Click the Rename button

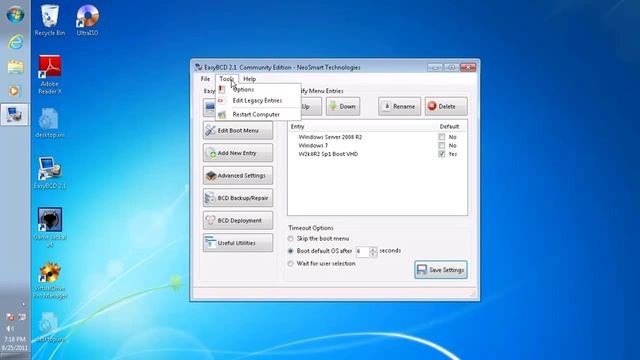pyautogui.click(x=399, y=107)
